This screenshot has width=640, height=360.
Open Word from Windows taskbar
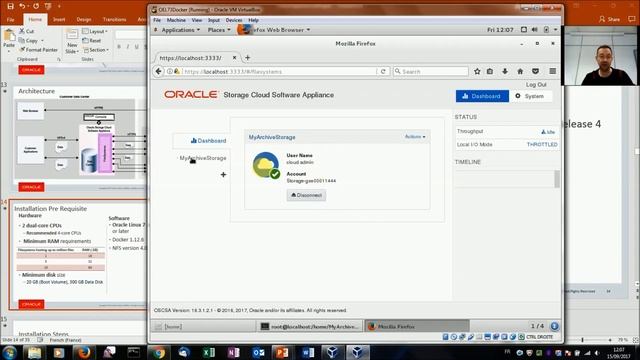308,352
